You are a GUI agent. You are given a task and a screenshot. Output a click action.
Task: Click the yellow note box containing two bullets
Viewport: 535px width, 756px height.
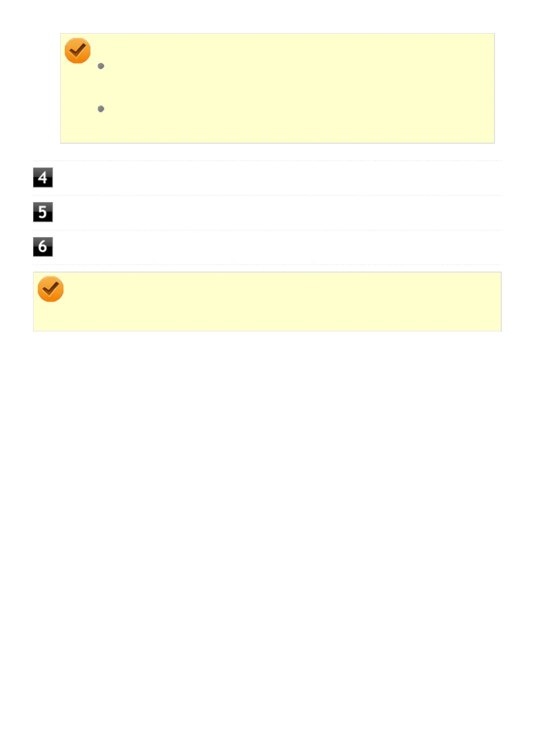click(277, 88)
